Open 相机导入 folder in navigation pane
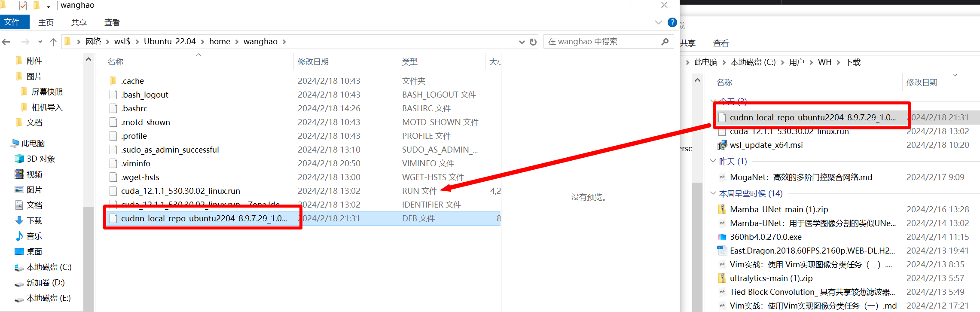This screenshot has width=980, height=312. [x=47, y=107]
